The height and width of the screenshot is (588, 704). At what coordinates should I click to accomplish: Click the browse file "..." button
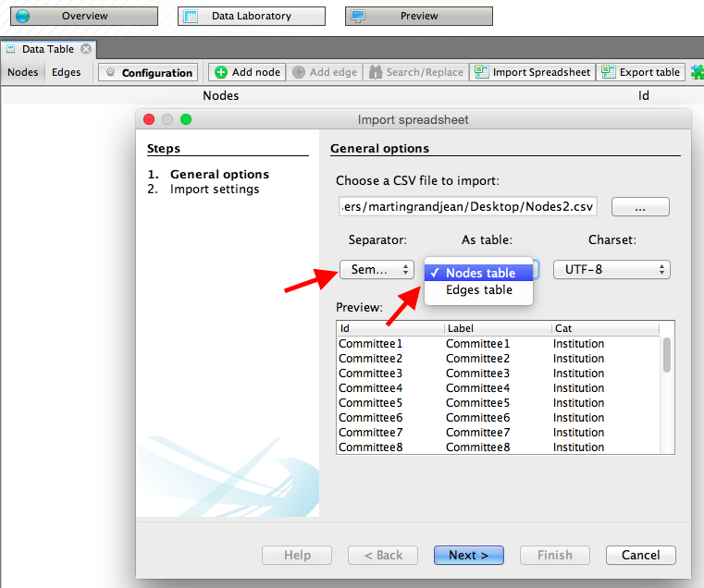pos(639,207)
